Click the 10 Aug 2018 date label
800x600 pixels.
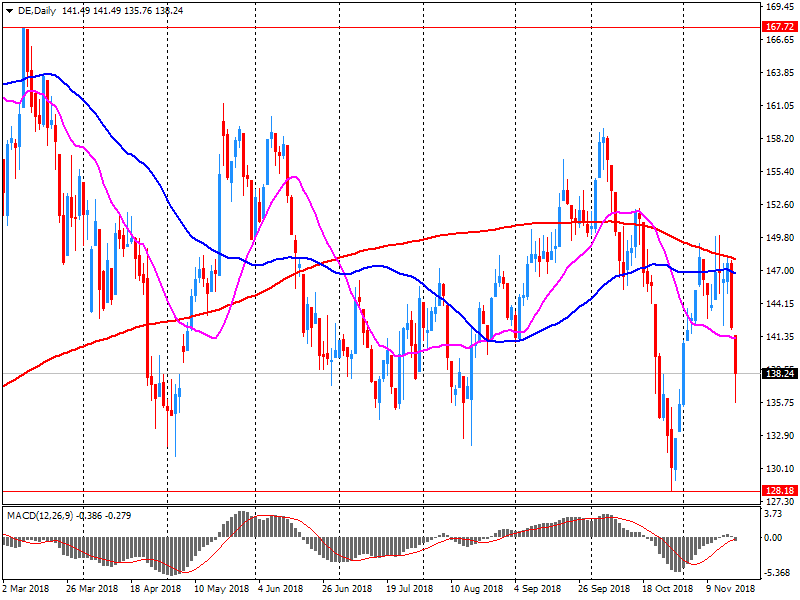476,589
